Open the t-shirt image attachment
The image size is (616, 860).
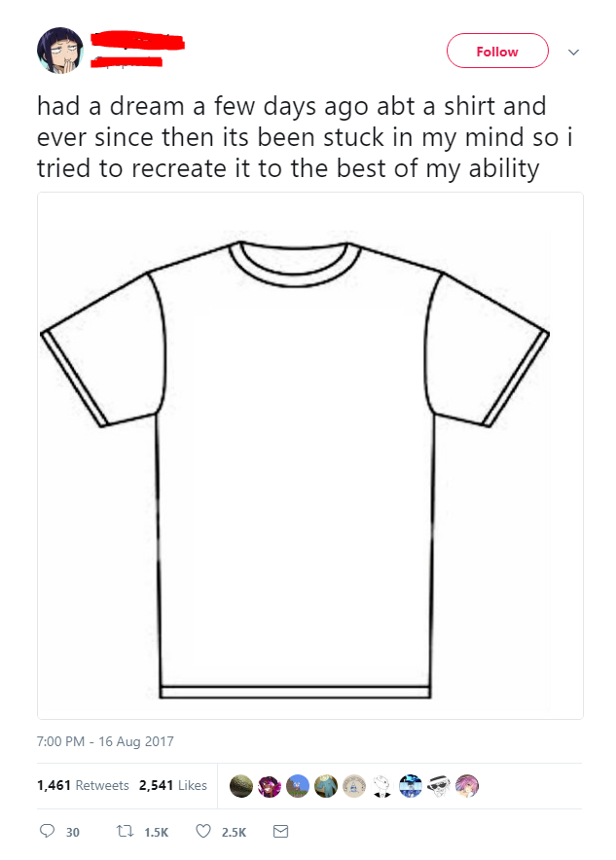309,455
